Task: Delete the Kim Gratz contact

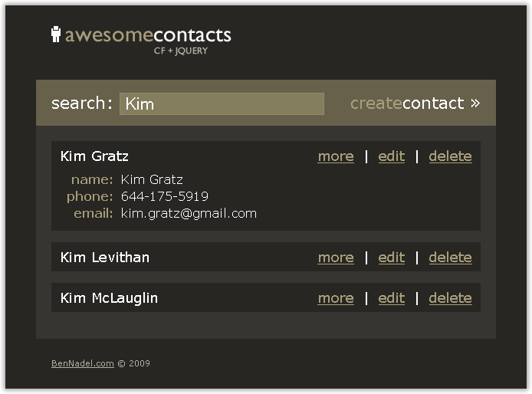Action: point(450,156)
